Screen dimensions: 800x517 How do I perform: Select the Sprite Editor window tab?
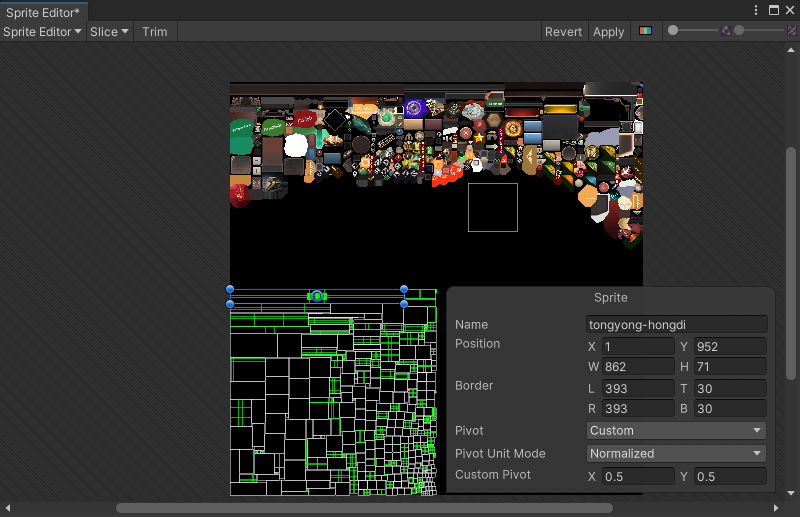[x=43, y=12]
